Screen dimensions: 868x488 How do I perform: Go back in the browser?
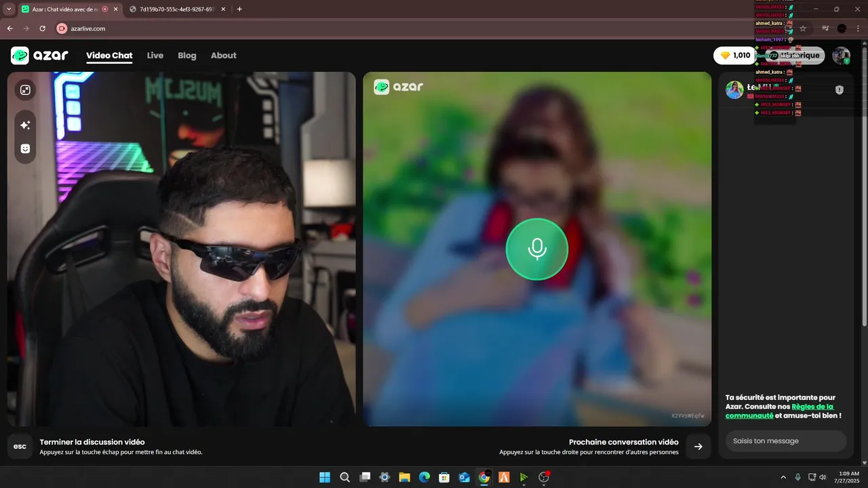(9, 28)
